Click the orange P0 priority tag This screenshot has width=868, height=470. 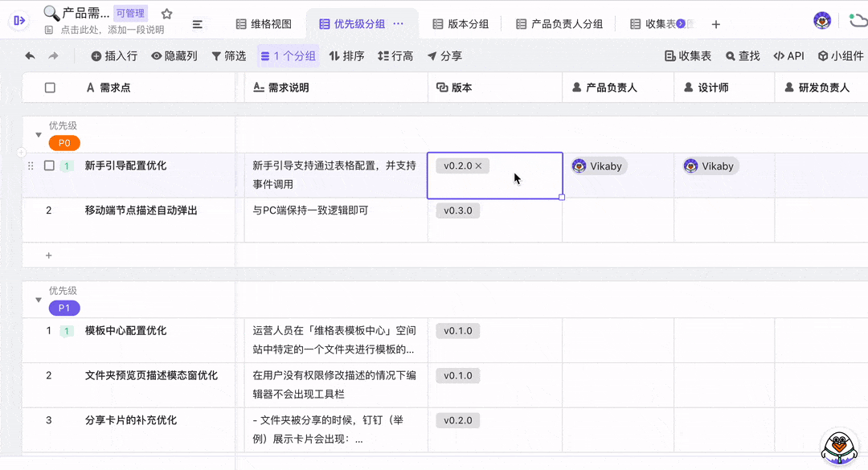point(64,144)
